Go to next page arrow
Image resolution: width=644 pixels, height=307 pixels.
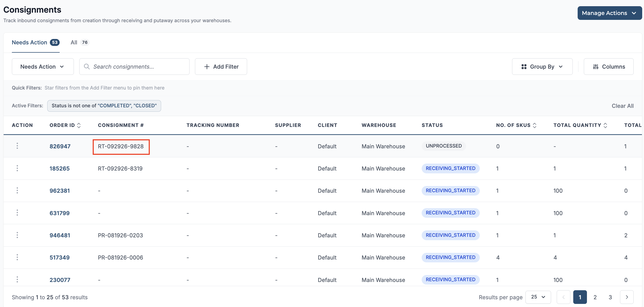tap(627, 297)
